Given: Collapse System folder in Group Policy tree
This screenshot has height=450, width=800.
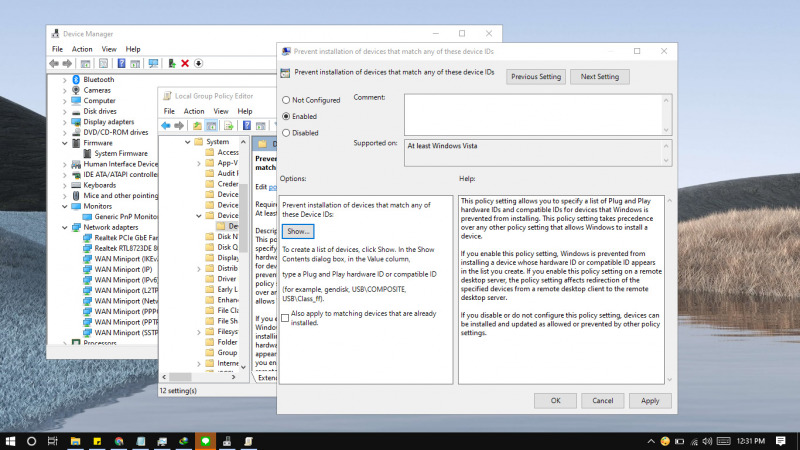Looking at the screenshot, I should click(188, 142).
